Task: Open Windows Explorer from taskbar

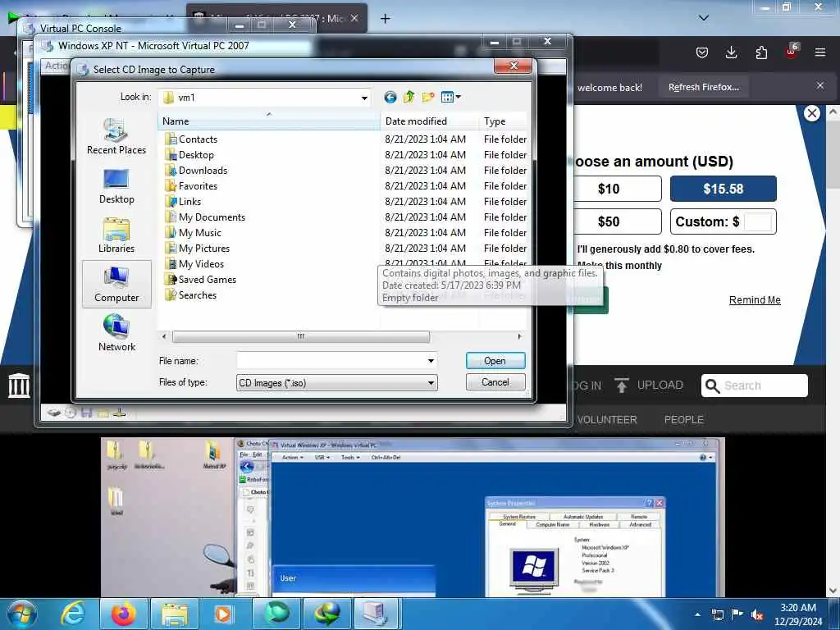Action: [174, 614]
